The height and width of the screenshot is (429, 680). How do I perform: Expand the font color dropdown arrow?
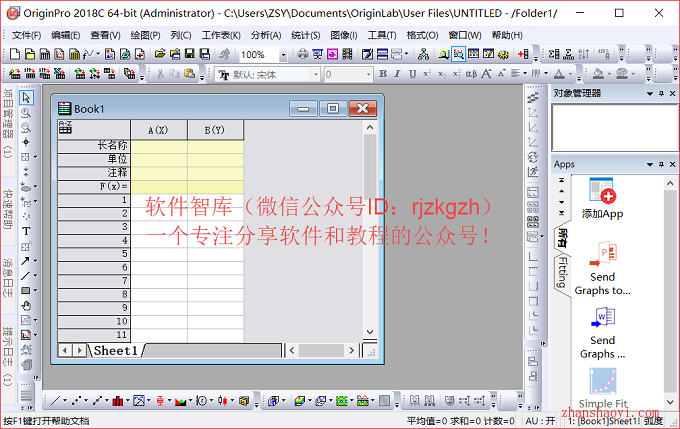point(570,74)
